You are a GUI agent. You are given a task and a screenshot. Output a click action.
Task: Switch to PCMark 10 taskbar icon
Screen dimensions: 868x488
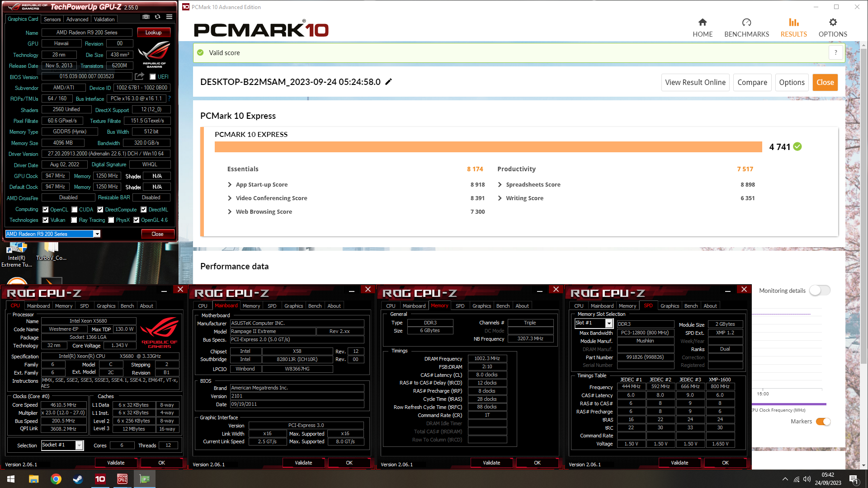click(100, 479)
